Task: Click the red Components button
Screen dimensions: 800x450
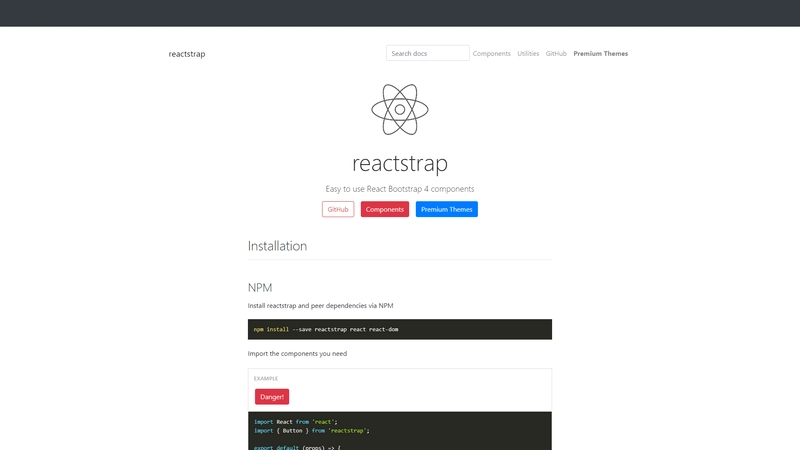Action: [385, 209]
